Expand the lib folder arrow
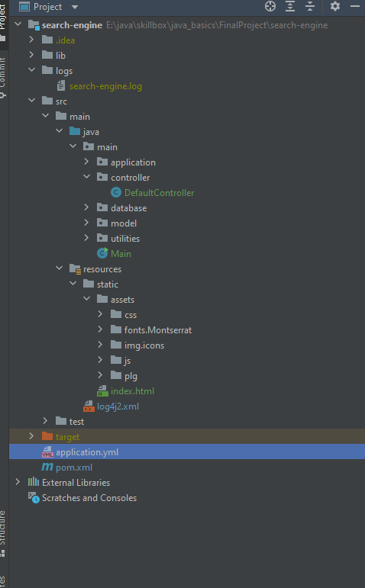The height and width of the screenshot is (588, 365). pos(31,55)
